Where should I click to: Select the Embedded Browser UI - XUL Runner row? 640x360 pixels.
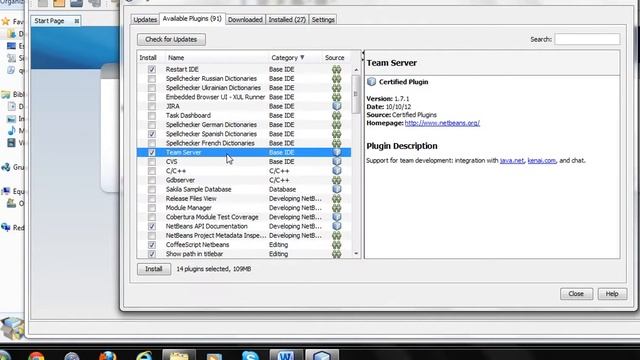pyautogui.click(x=244, y=97)
